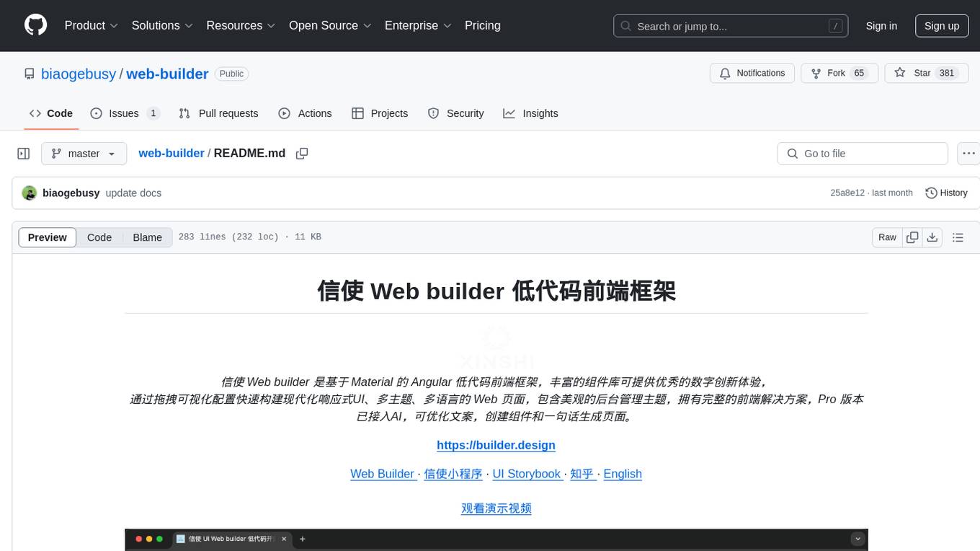Open commit 25a8e12
Screen dimensions: 980x551
(x=847, y=193)
